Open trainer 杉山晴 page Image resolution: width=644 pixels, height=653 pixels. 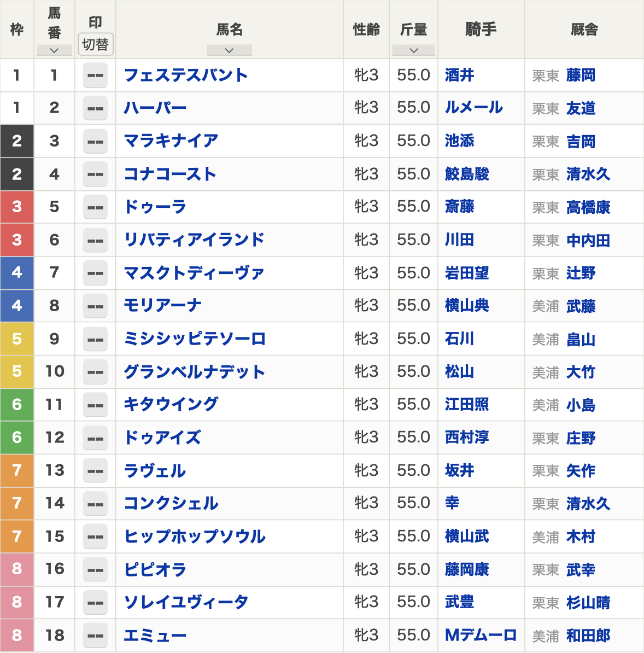[x=588, y=603]
